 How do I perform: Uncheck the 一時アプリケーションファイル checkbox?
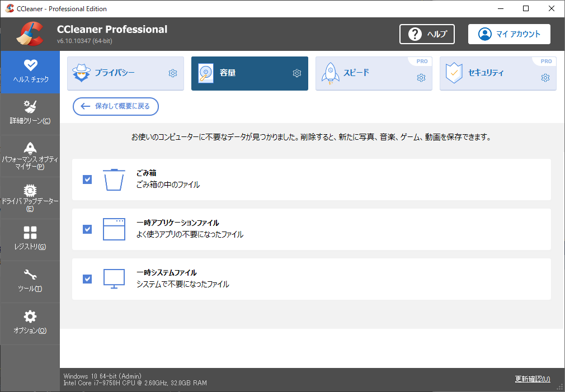[x=87, y=229]
